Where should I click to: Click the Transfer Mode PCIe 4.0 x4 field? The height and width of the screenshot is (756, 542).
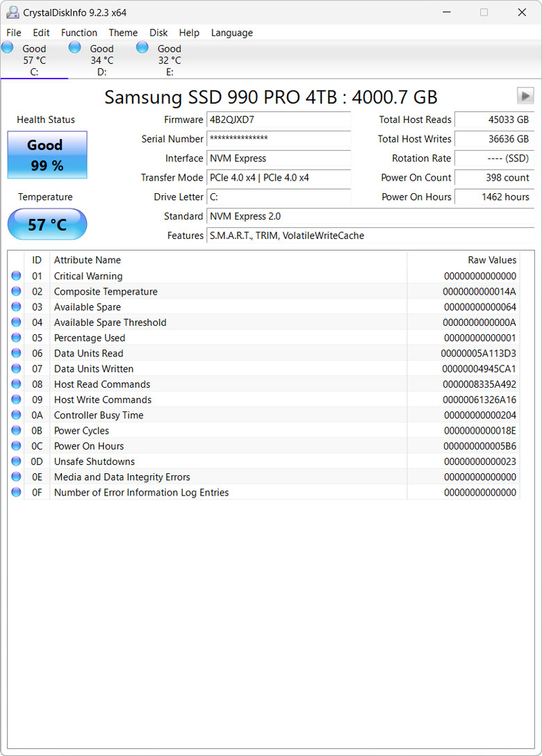(279, 177)
